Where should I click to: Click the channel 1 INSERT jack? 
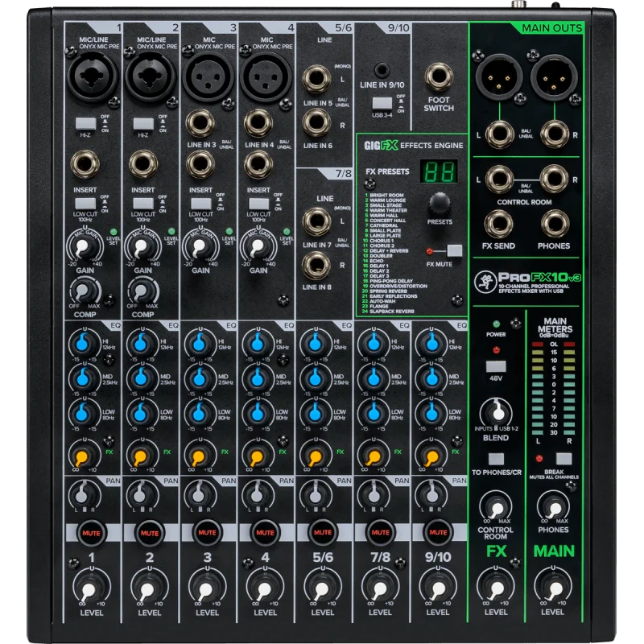point(85,164)
